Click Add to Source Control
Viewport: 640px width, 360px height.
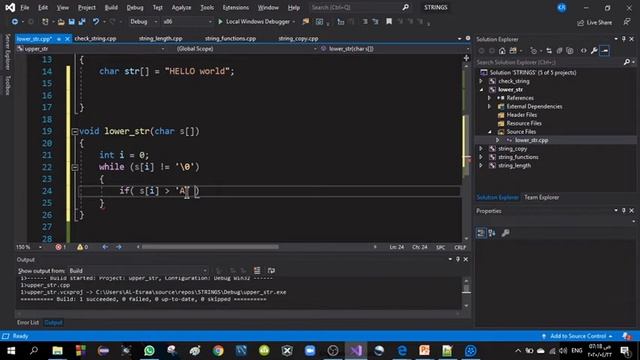tap(578, 336)
